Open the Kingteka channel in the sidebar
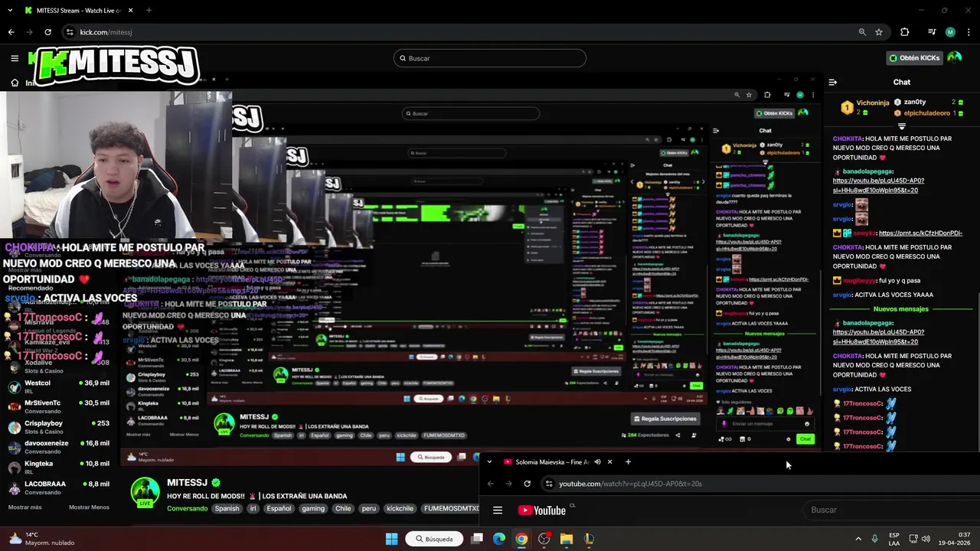 click(x=59, y=468)
